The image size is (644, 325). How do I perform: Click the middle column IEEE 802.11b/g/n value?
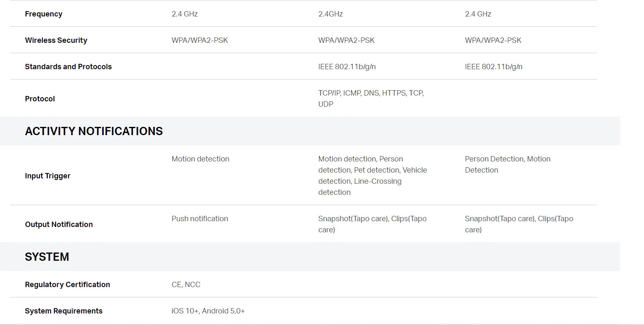click(347, 67)
